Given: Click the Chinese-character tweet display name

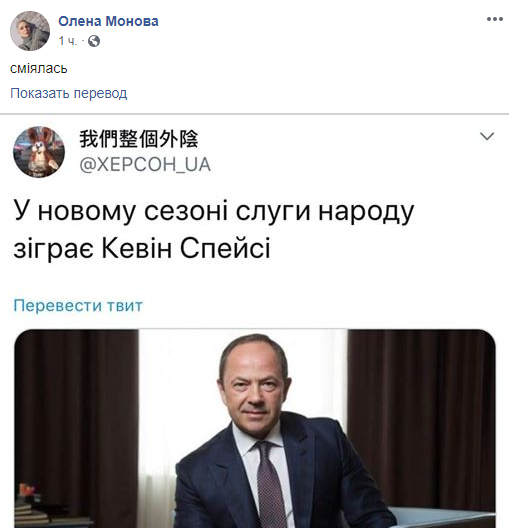Looking at the screenshot, I should (x=139, y=139).
